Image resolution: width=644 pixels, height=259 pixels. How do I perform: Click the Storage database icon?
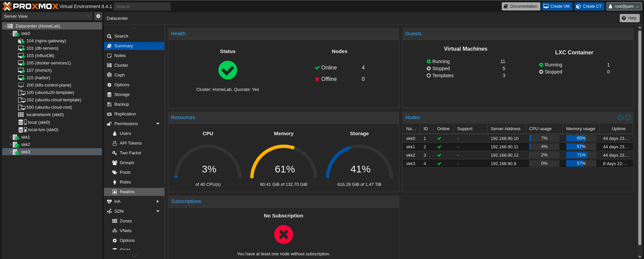tap(109, 95)
